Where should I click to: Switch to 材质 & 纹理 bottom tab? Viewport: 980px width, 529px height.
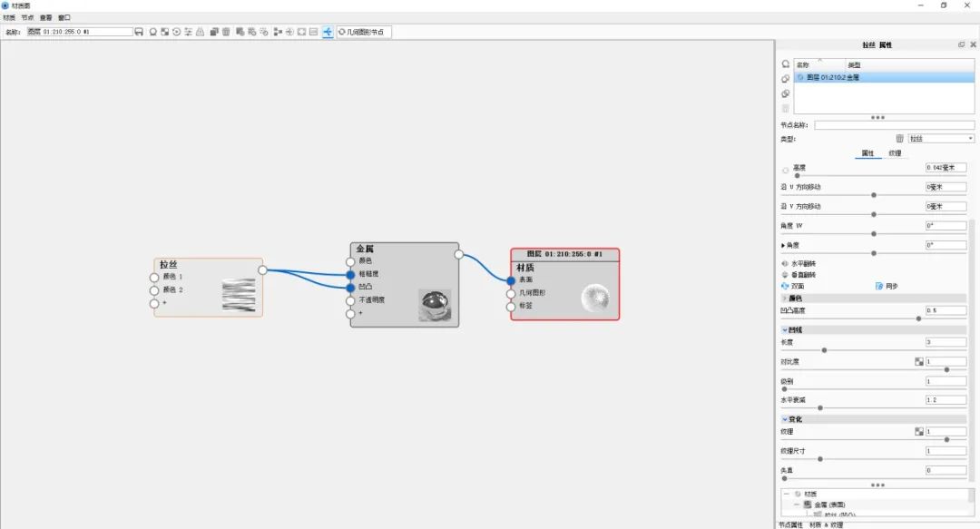827,524
